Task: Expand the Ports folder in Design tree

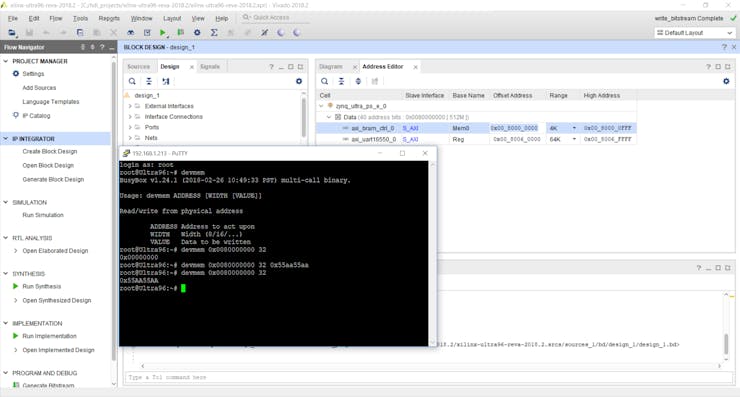Action: (x=130, y=127)
